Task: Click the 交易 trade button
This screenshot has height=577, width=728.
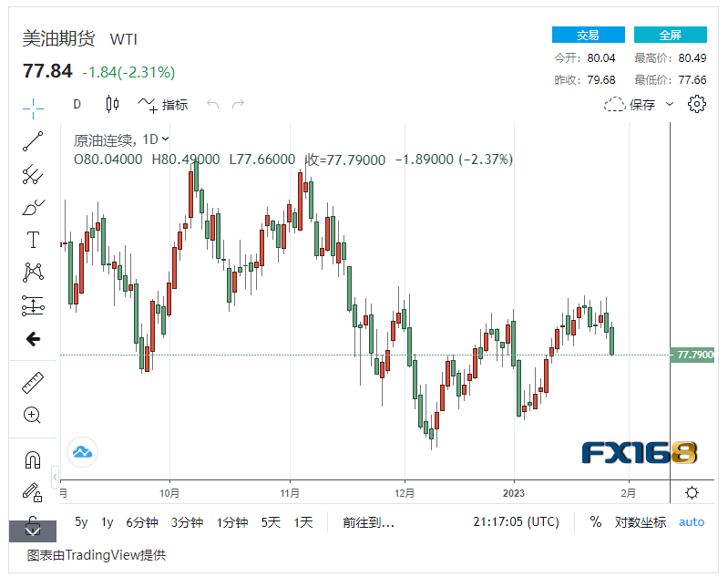Action: click(588, 35)
